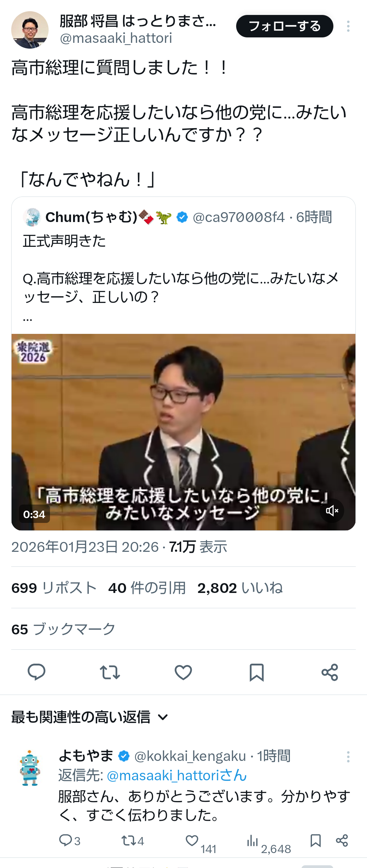Open share icon for the main post
Screen dimensions: 367x868
coord(330,672)
